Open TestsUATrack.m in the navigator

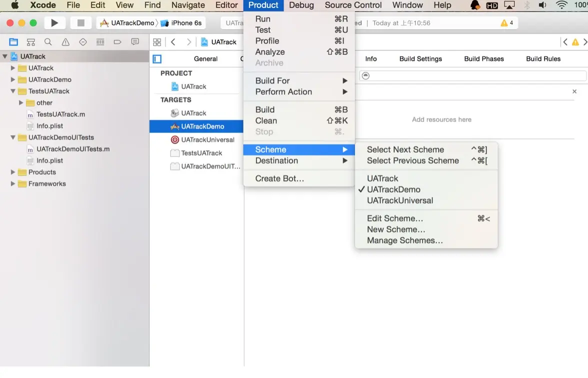click(x=61, y=114)
